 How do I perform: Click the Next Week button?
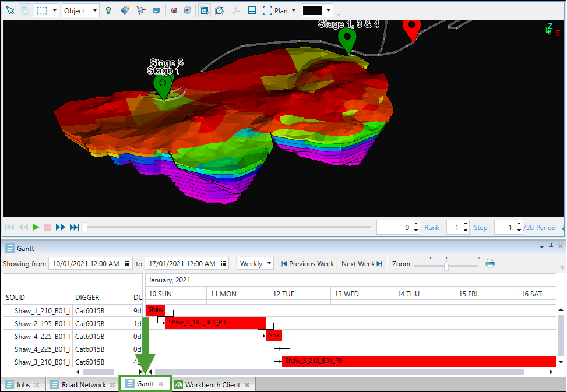pos(361,263)
